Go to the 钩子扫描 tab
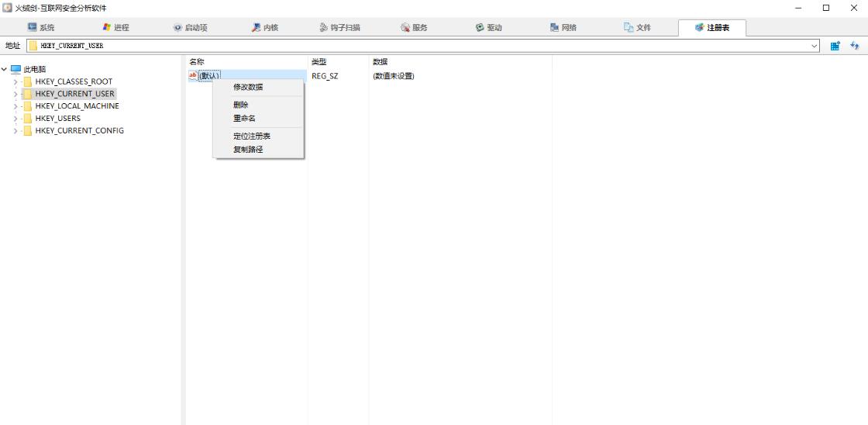Image resolution: width=868 pixels, height=425 pixels. click(339, 27)
